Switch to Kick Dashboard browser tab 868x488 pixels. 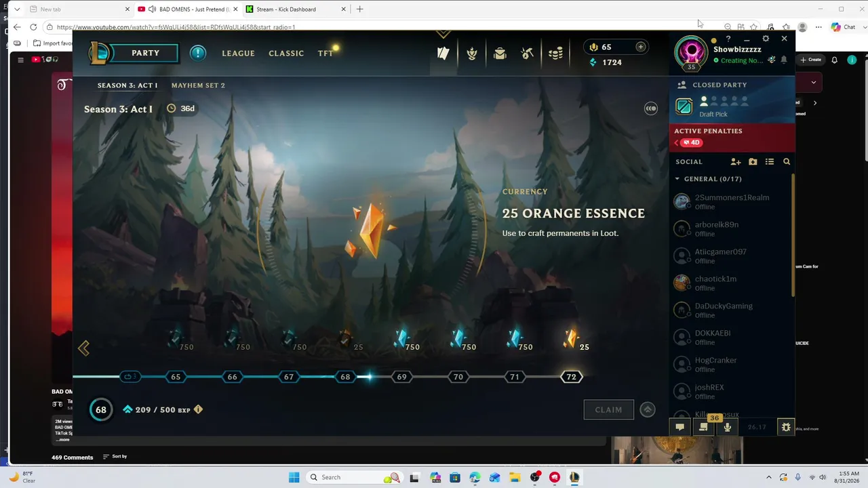click(296, 9)
